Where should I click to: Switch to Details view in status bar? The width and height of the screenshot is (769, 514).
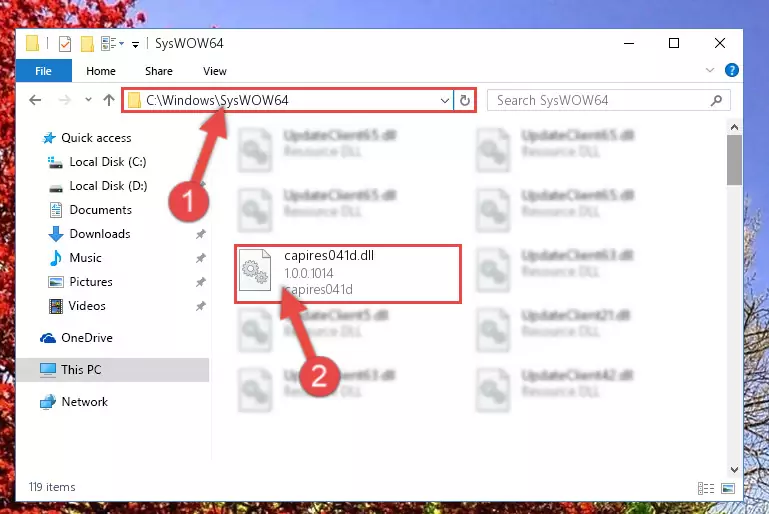pos(706,488)
